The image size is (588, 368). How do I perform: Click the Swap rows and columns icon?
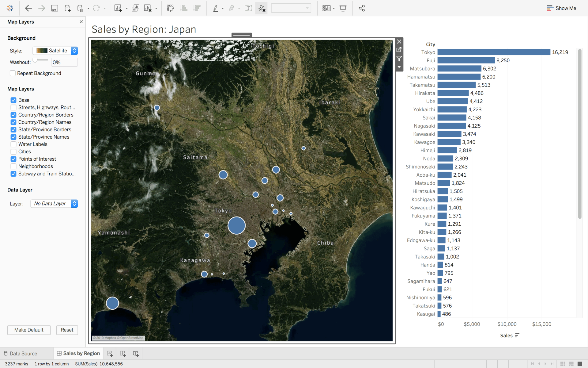tap(170, 8)
